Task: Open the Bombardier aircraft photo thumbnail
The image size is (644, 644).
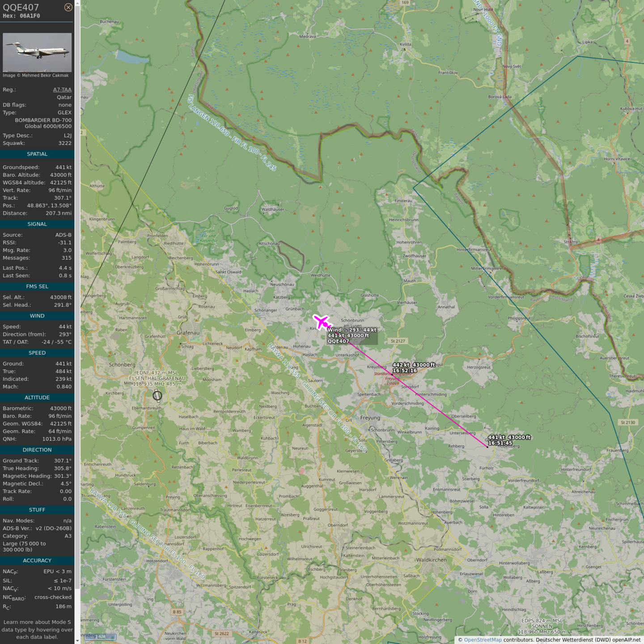Action: pyautogui.click(x=37, y=52)
